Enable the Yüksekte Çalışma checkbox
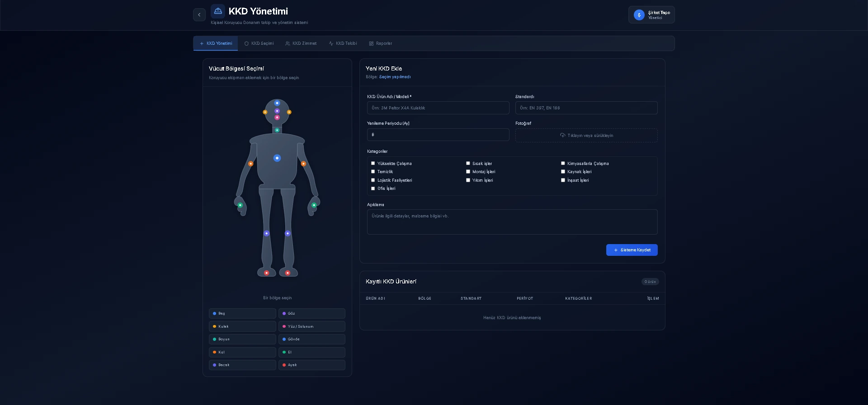 tap(373, 163)
